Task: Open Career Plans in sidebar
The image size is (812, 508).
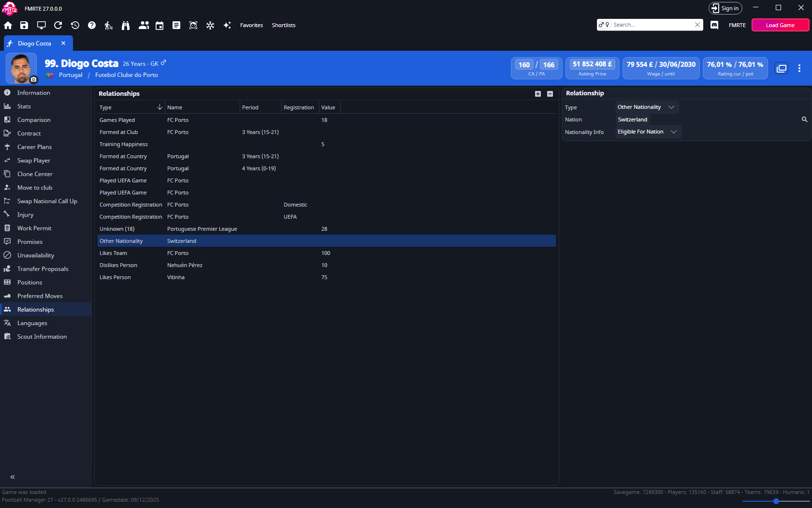Action: [x=45, y=147]
